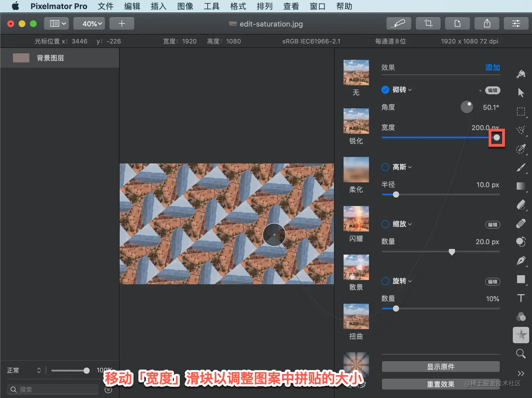Screen dimensions: 532x398
Task: Expand the 砌砖 effect type dropdown
Action: click(402, 90)
